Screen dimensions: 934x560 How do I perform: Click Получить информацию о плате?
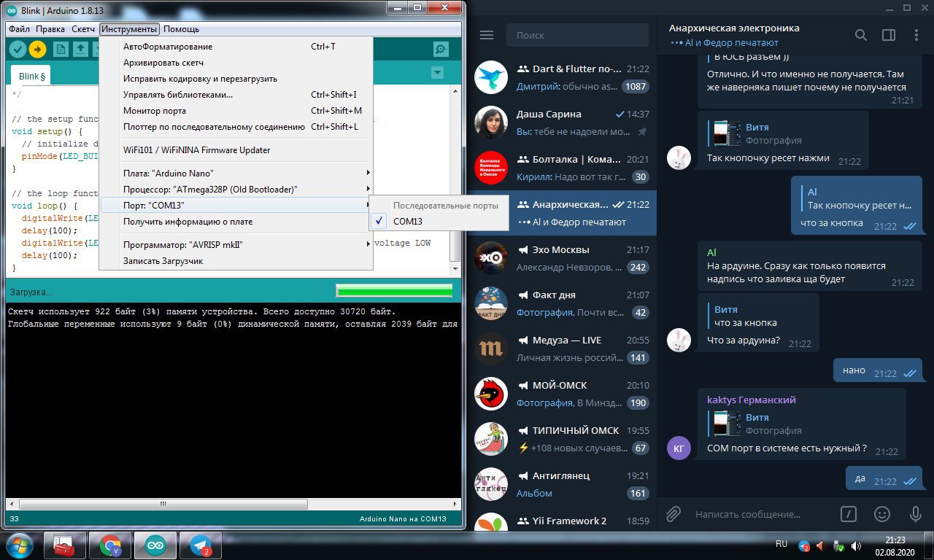point(236,222)
